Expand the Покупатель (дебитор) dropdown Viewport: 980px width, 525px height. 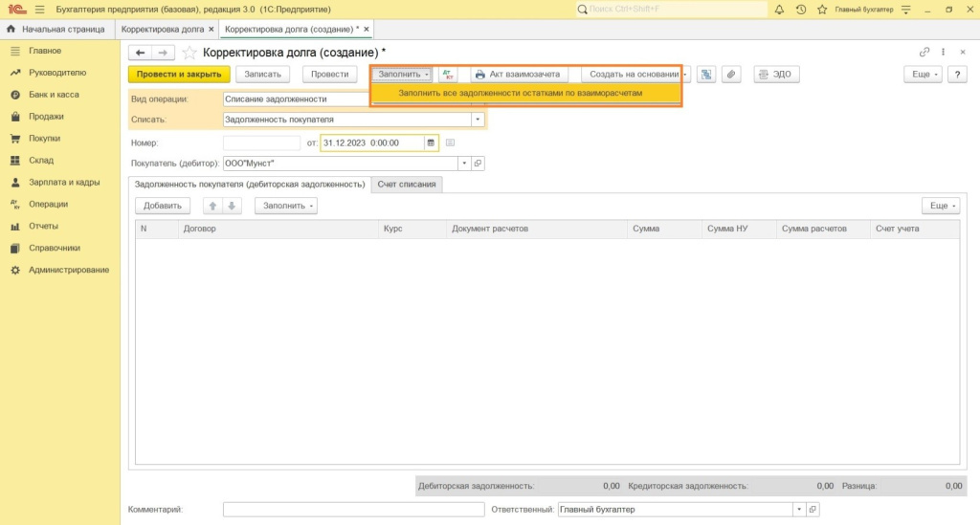point(464,164)
